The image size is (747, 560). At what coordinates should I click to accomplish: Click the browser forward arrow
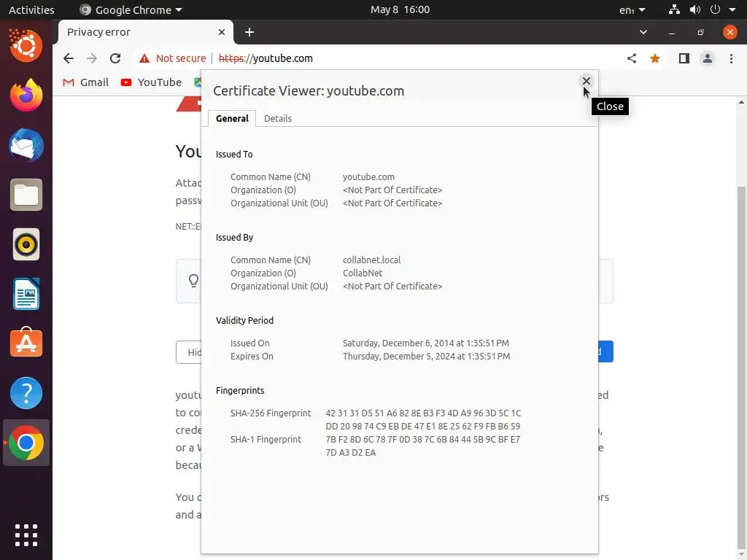91,58
